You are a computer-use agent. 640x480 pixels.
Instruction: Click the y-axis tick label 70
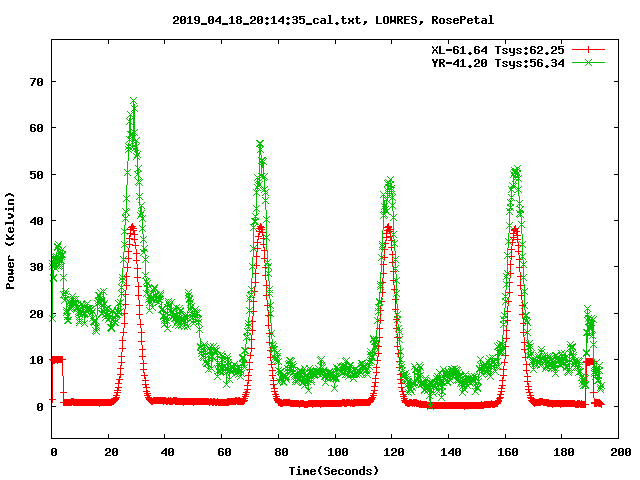pos(36,82)
